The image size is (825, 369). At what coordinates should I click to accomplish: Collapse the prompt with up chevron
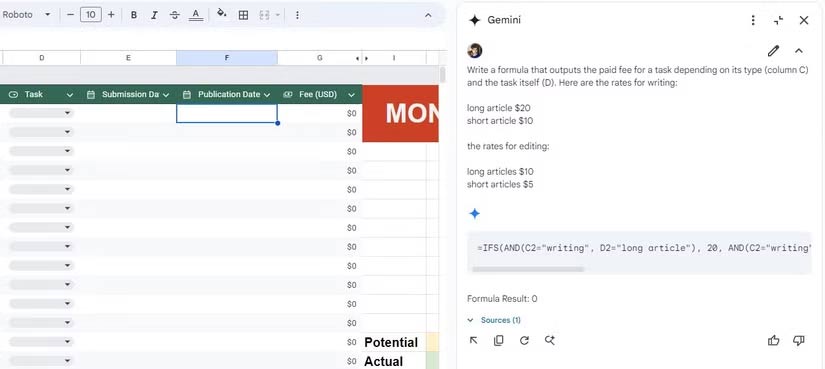point(798,51)
